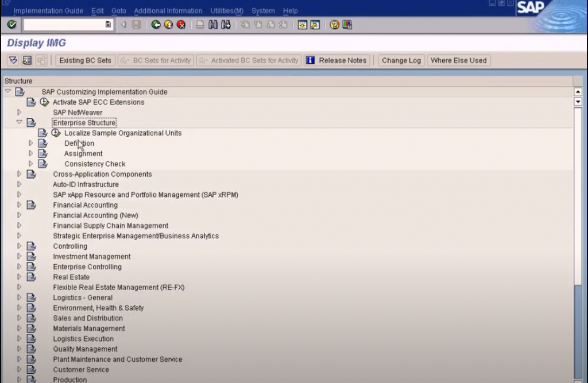
Task: Click the Find binoculars icon
Action: pos(213,25)
